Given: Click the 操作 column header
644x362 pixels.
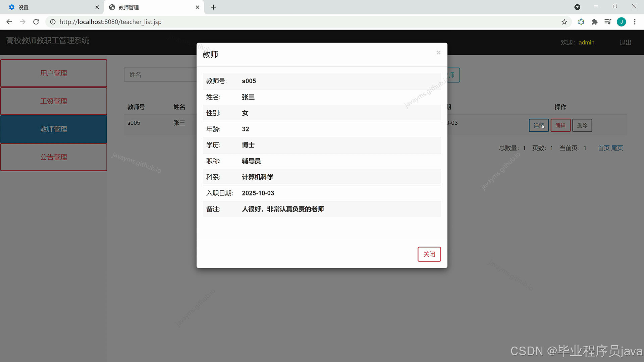Looking at the screenshot, I should [x=560, y=107].
